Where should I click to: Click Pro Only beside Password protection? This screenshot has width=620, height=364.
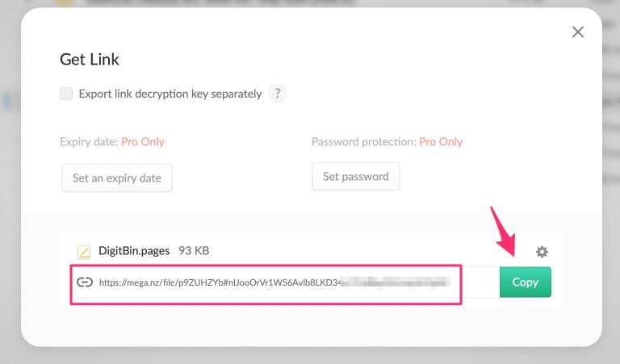tap(441, 141)
